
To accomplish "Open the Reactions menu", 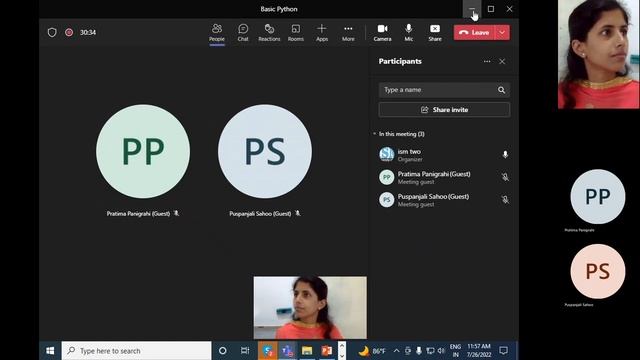I will click(269, 33).
